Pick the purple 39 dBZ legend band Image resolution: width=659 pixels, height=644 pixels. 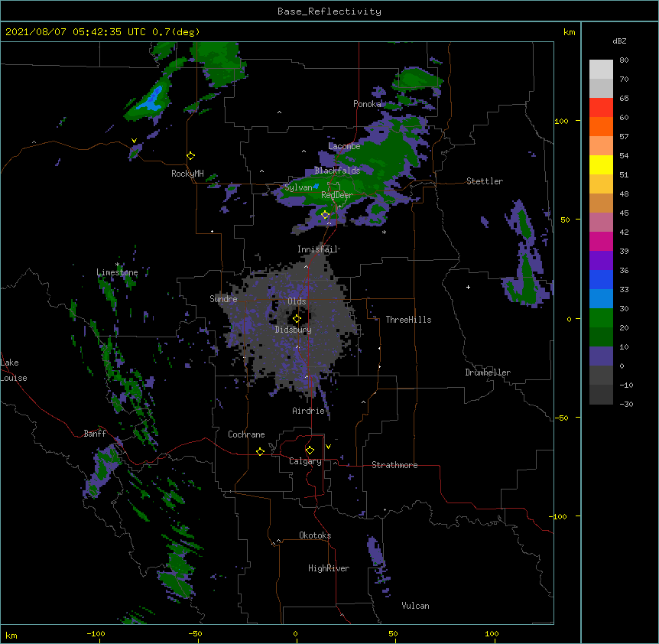tap(601, 261)
